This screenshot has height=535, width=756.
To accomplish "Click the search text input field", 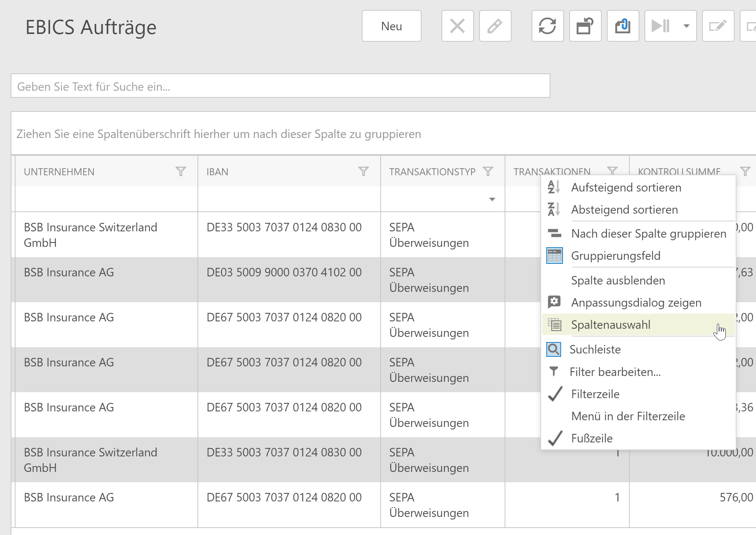I will 280,86.
